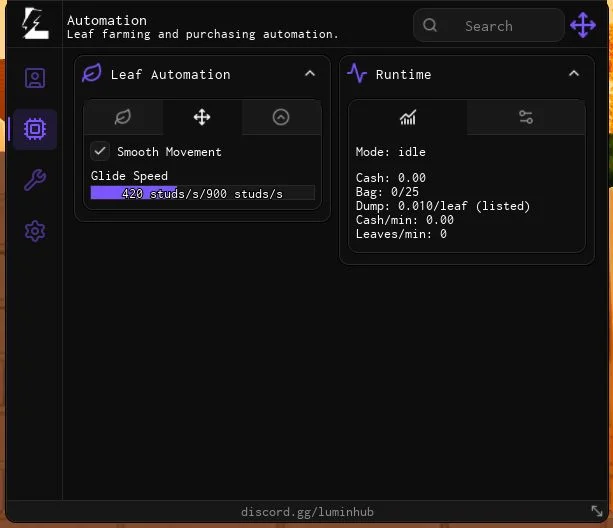Open the profile sidebar icon

tap(35, 78)
